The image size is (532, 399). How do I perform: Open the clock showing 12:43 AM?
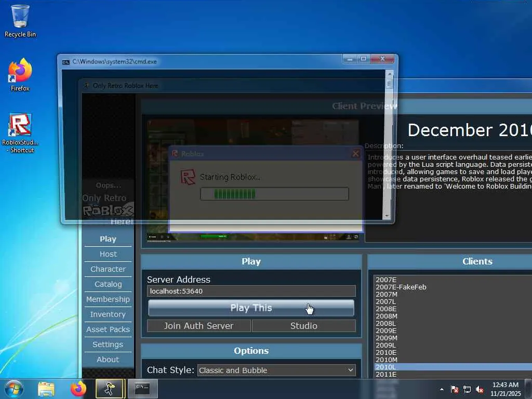[x=505, y=389]
